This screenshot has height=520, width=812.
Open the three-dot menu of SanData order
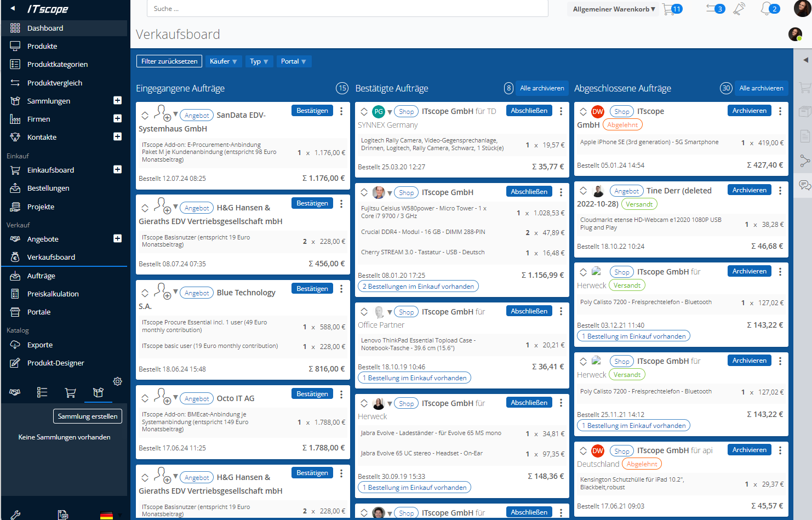click(341, 111)
